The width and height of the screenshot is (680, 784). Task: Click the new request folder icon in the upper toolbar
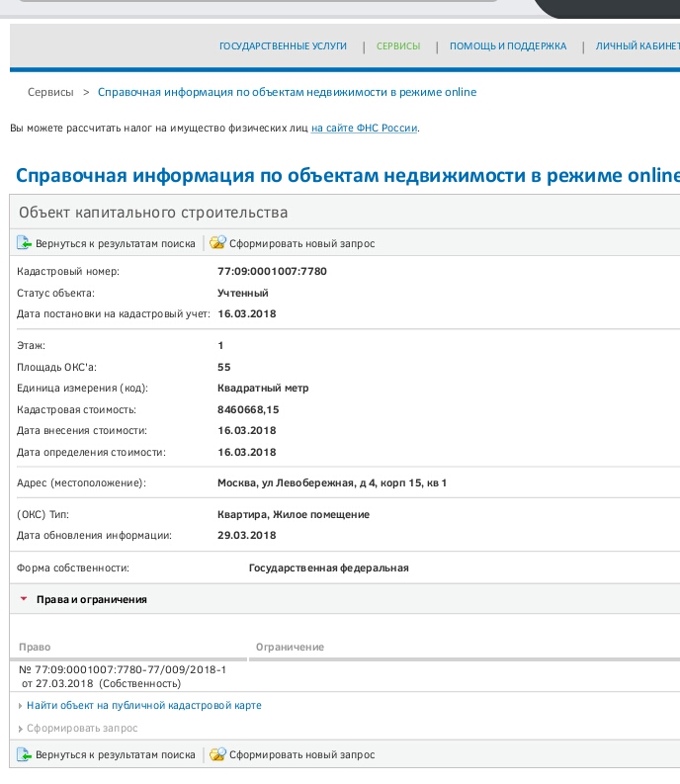(x=217, y=243)
